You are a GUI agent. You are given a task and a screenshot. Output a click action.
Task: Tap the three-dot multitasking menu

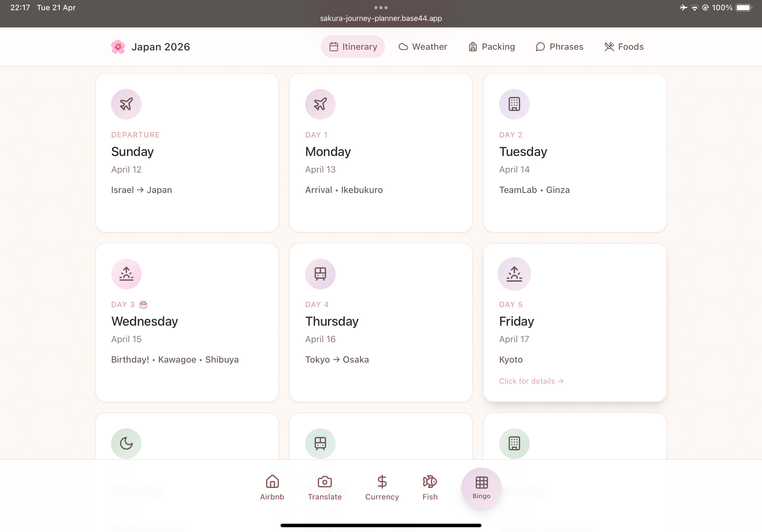click(381, 7)
